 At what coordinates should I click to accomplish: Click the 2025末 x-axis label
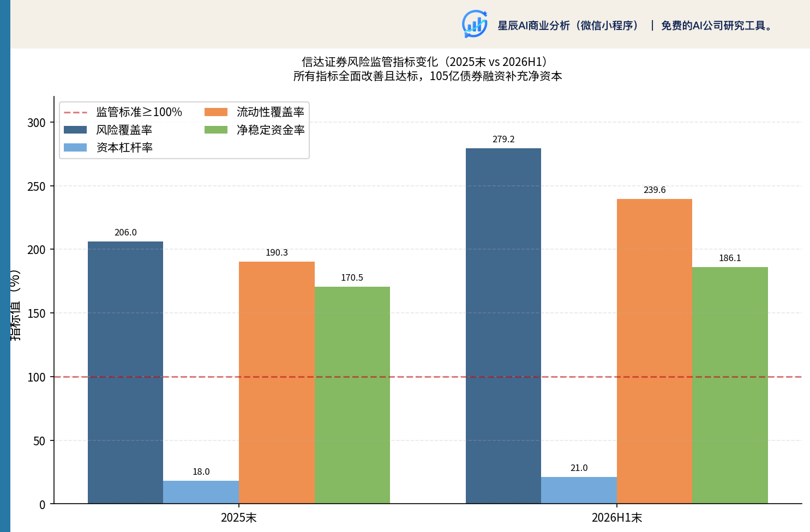[x=239, y=517]
